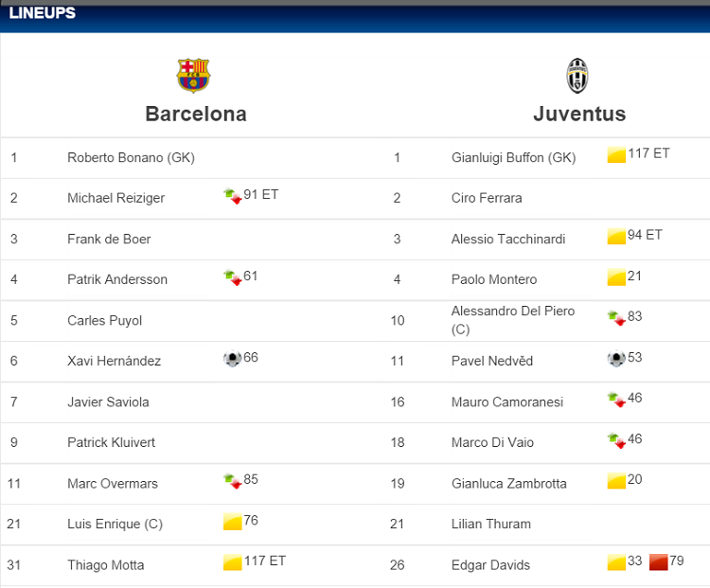
Task: Click Edgar Davids' red card icon
Action: [659, 562]
